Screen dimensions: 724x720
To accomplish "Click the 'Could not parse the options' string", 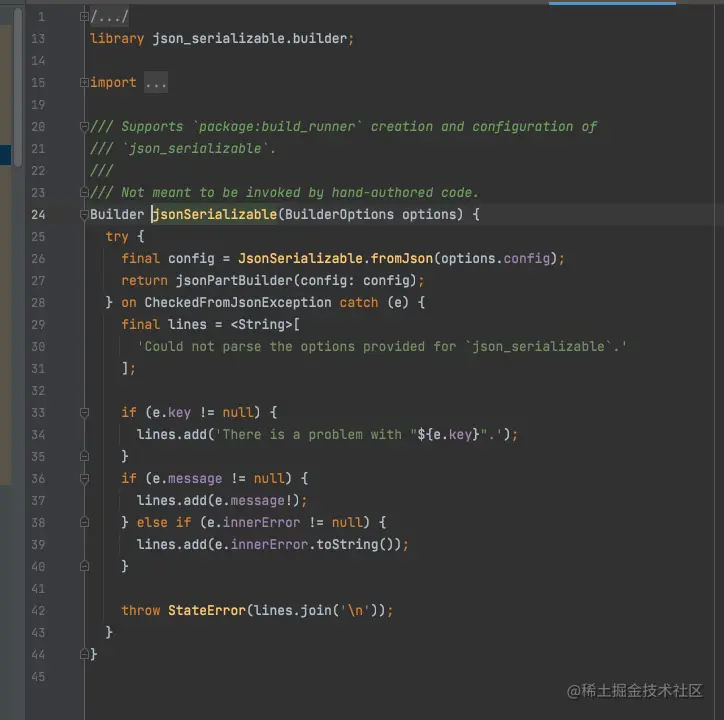I will tap(382, 346).
